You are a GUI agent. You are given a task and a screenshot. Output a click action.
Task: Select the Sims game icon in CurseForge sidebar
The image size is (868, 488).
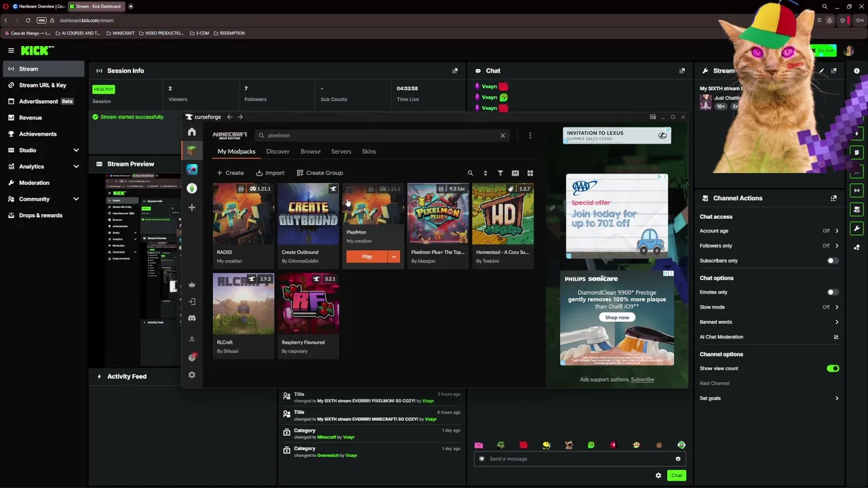192,188
